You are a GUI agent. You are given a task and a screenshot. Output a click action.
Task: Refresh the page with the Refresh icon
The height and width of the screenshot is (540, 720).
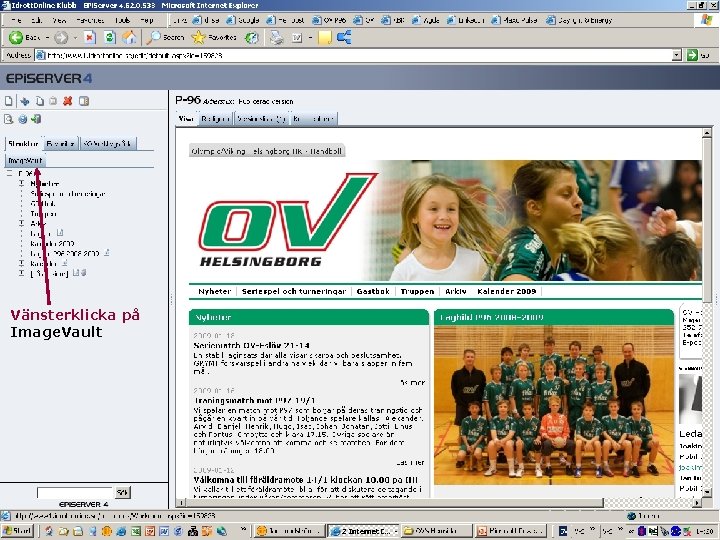click(x=110, y=37)
